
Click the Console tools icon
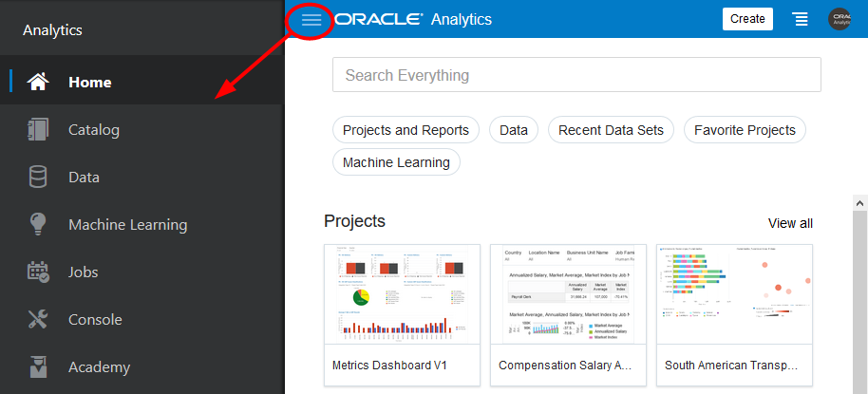(38, 319)
